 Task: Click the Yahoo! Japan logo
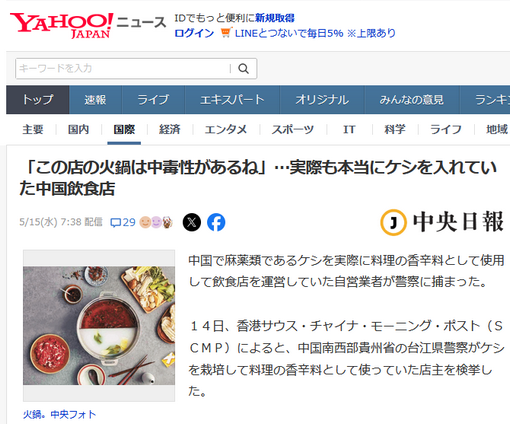pos(62,25)
